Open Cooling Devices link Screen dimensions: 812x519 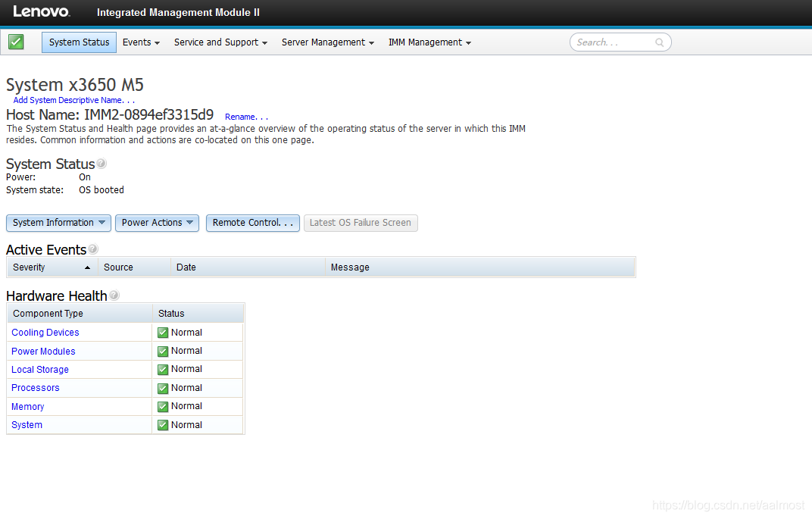(x=45, y=333)
